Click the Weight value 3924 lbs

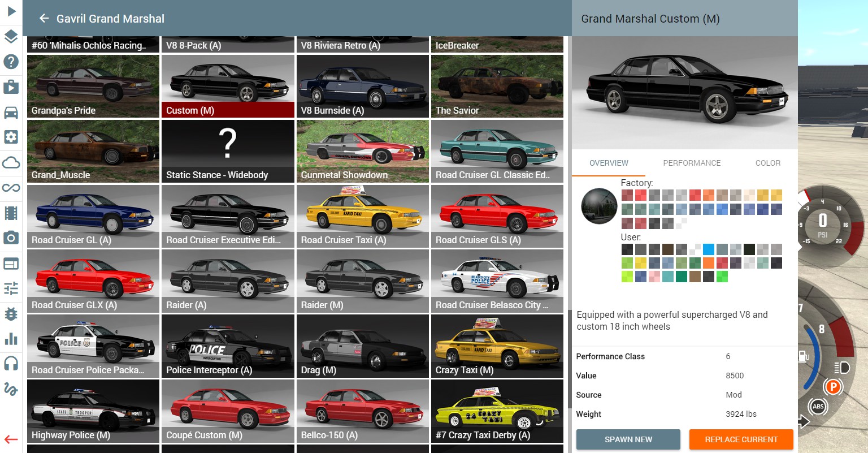click(x=741, y=414)
